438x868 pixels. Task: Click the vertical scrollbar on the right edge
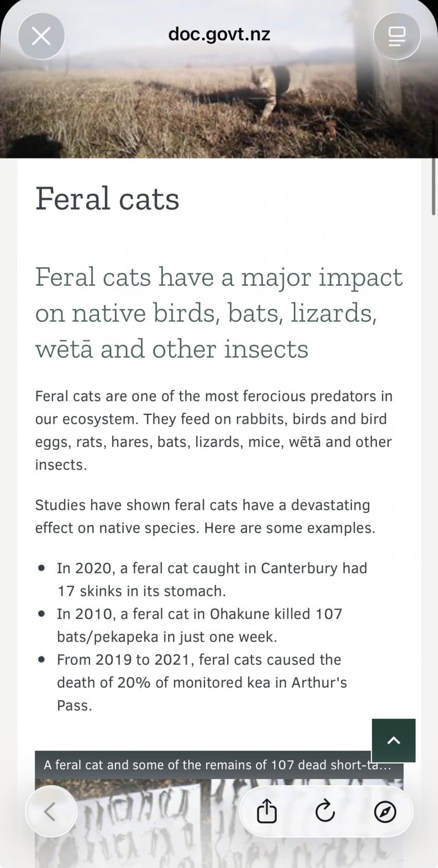[x=434, y=186]
